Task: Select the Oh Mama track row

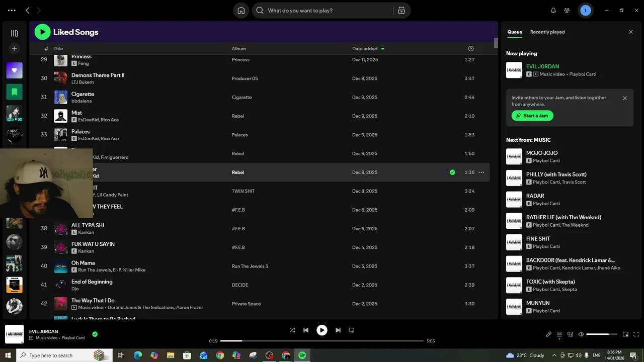Action: [259, 266]
